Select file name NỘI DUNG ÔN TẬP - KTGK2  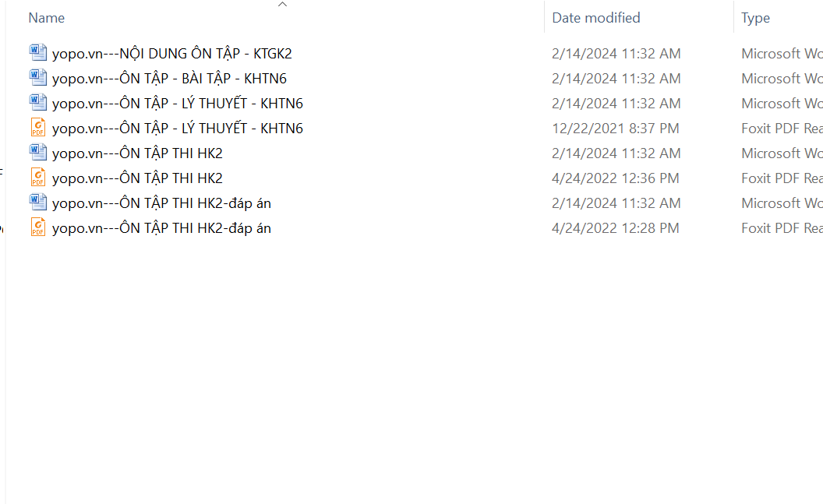coord(171,54)
